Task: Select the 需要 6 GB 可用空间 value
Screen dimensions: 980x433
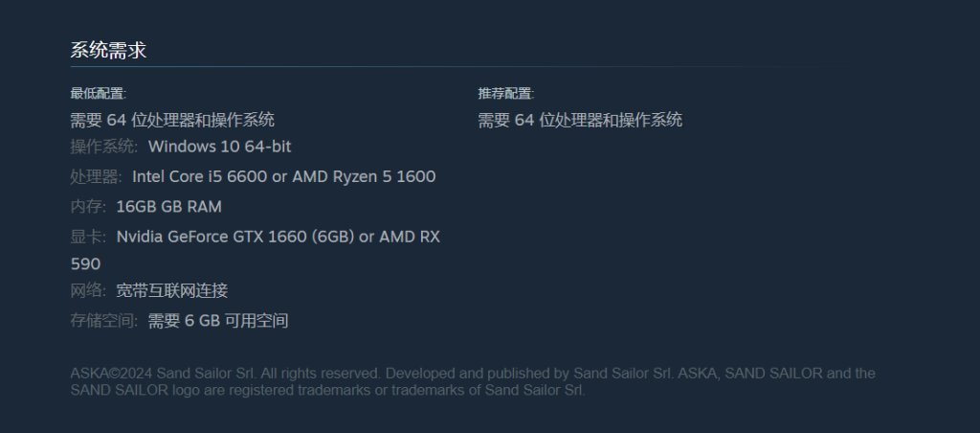Action: click(218, 321)
